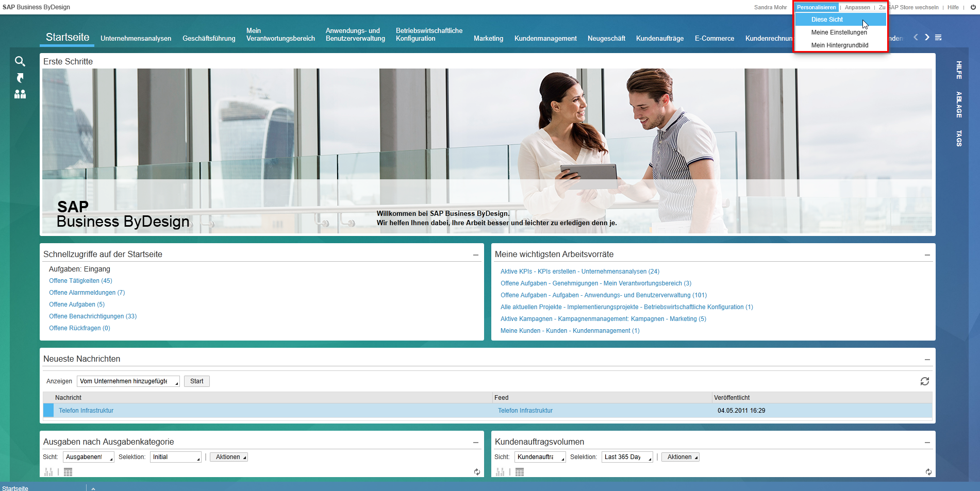This screenshot has width=980, height=491.
Task: Open Aktive Kampagnen - Kampagnenmanagement link
Action: pos(603,319)
